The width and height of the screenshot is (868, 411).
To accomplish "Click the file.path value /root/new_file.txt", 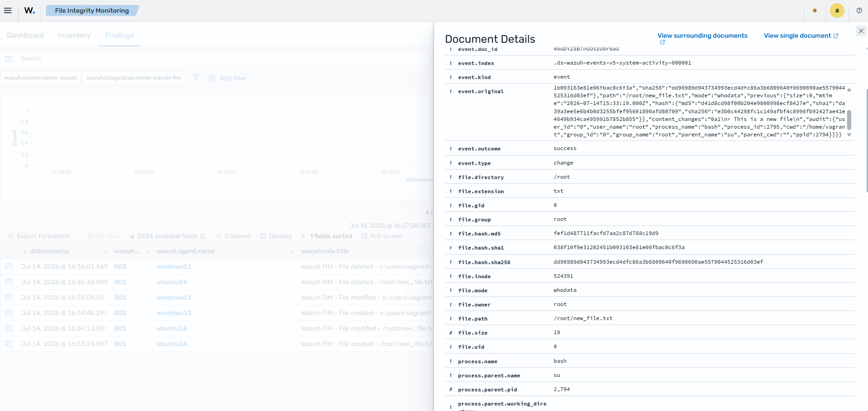I will pyautogui.click(x=583, y=318).
